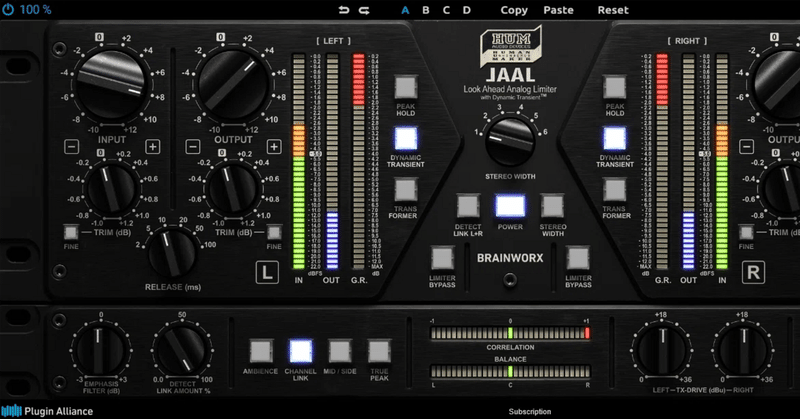Toggle right channel Trim Fine button
Viewport: 800px width, 419px height.
click(746, 233)
